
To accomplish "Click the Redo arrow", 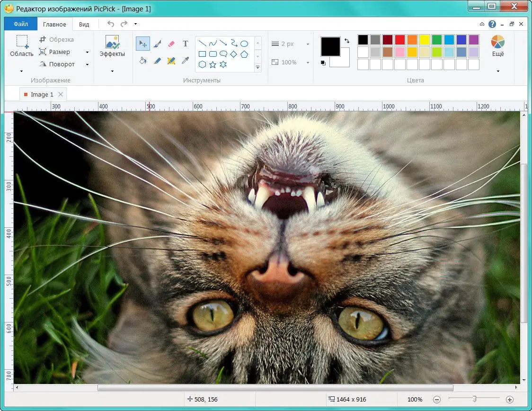I will point(124,24).
